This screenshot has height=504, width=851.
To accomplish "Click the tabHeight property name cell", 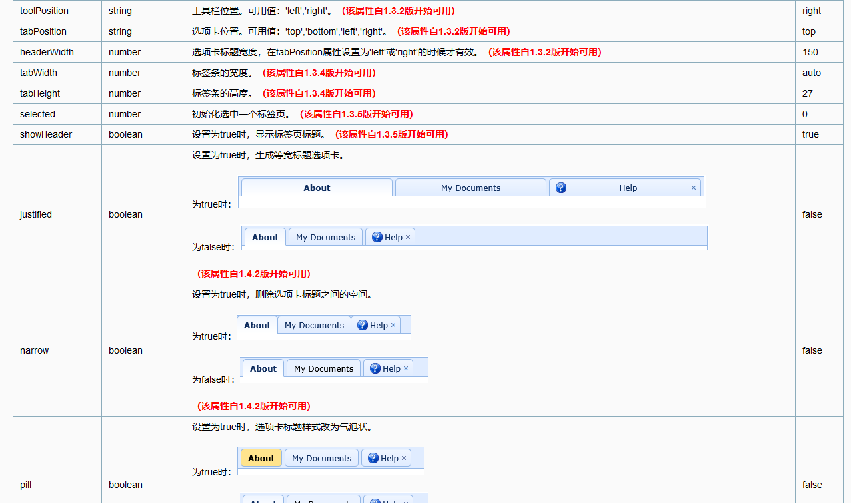I will click(x=57, y=93).
